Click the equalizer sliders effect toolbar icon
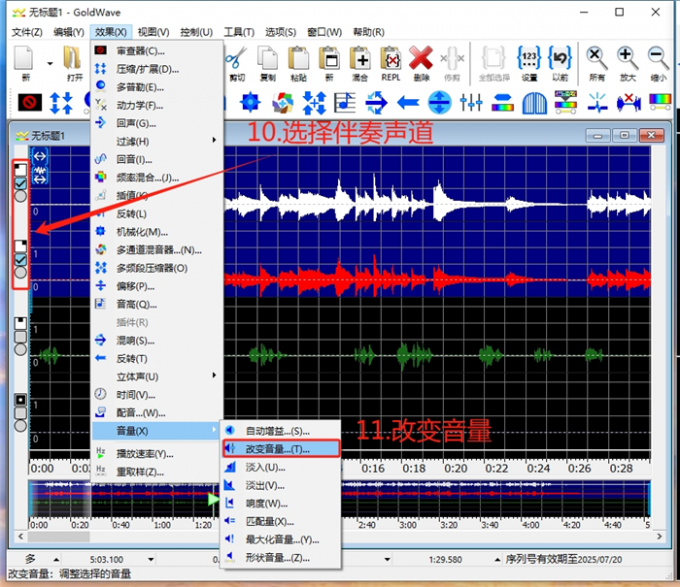 point(471,103)
